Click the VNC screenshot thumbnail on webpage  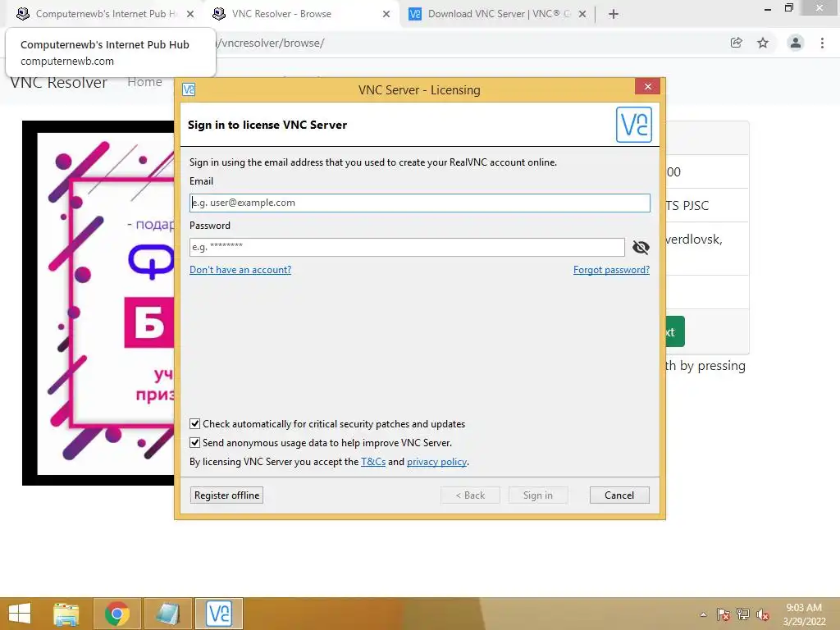[98, 303]
